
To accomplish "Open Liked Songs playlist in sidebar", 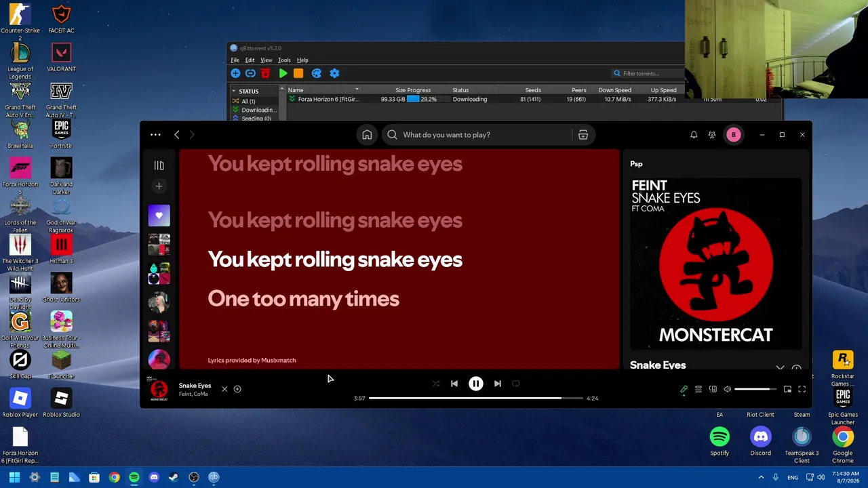I will pos(159,216).
